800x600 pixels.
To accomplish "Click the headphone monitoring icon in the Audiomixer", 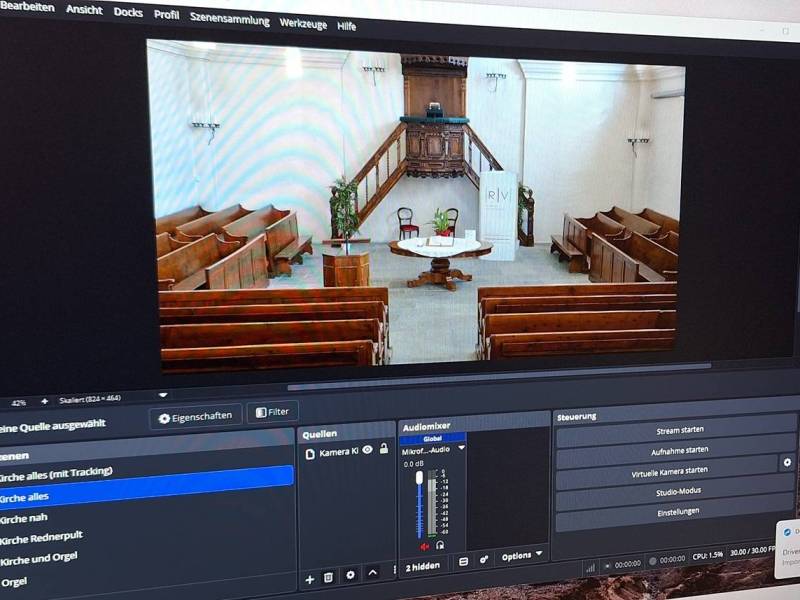I will [440, 546].
